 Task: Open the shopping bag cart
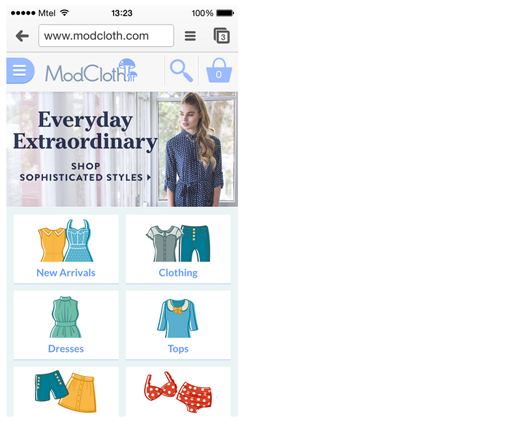(x=219, y=71)
